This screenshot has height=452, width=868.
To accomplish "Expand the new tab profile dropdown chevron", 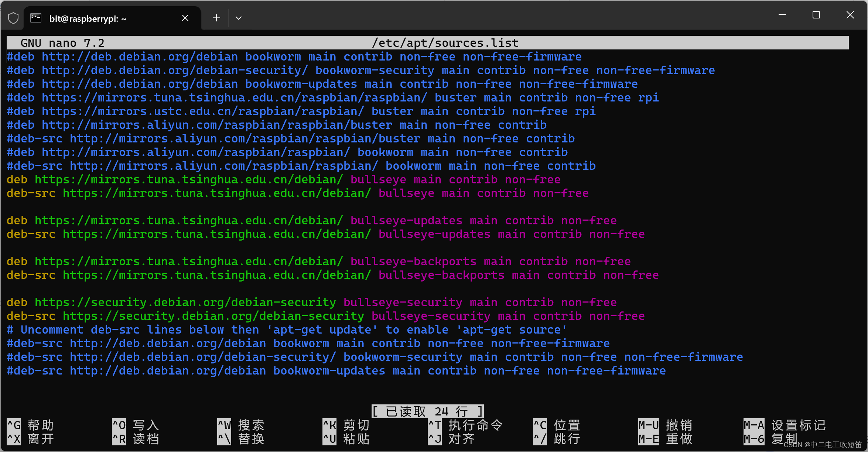I will click(x=239, y=18).
